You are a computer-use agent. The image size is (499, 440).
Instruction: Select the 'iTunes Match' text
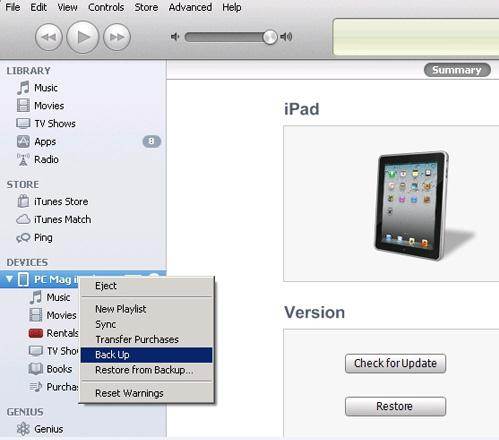coord(62,220)
